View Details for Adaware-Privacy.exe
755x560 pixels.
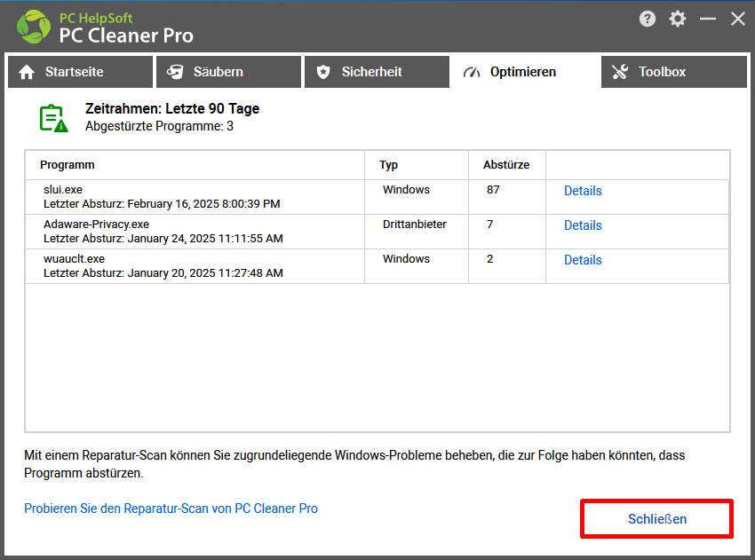point(583,225)
